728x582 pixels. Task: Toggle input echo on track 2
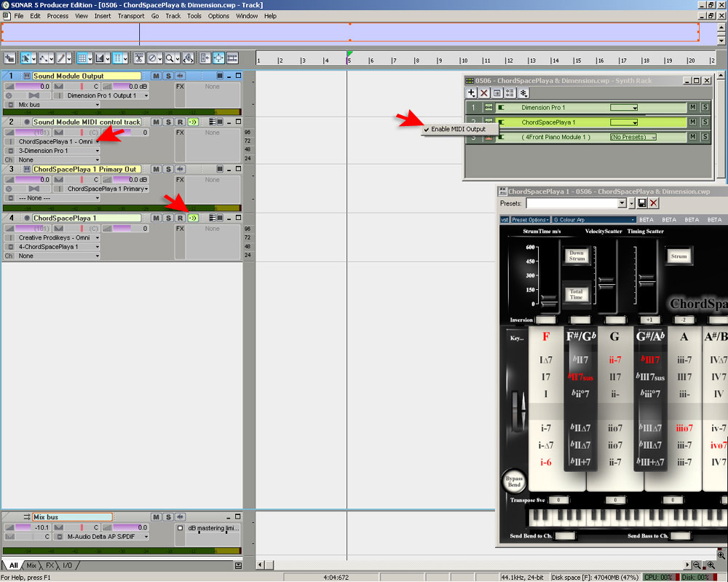(x=193, y=122)
